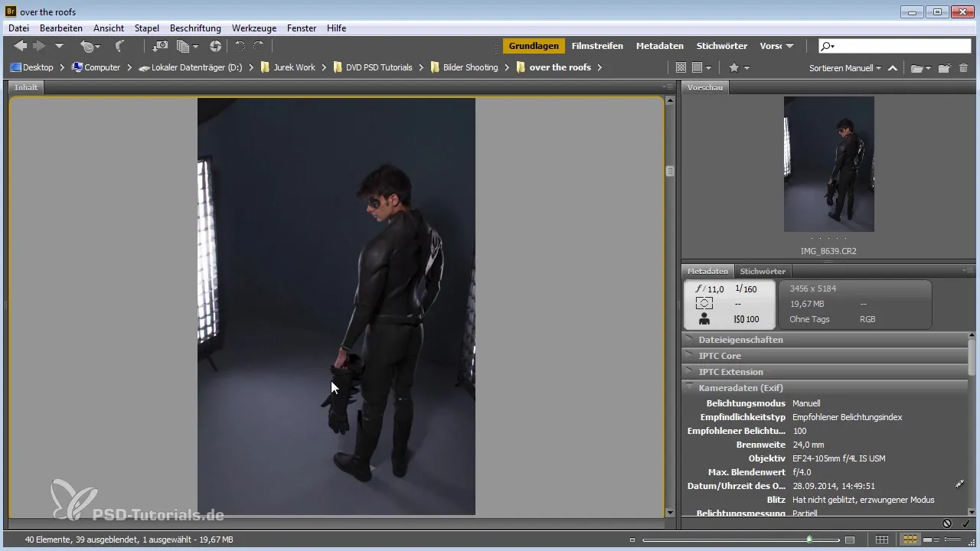This screenshot has height=551, width=980.
Task: Click the back navigation arrow
Action: pyautogui.click(x=21, y=47)
